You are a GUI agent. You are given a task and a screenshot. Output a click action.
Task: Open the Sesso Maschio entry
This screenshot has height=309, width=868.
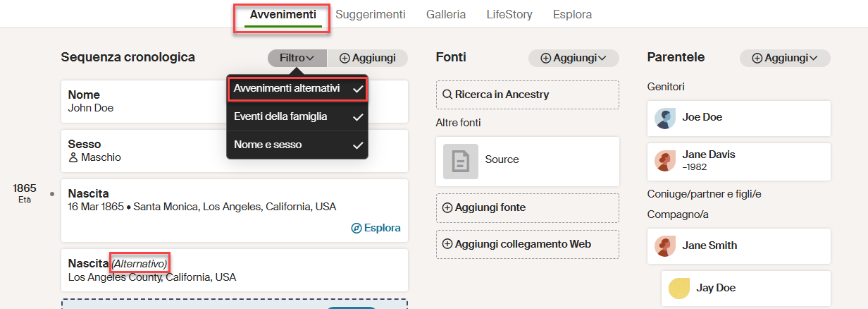(235, 150)
